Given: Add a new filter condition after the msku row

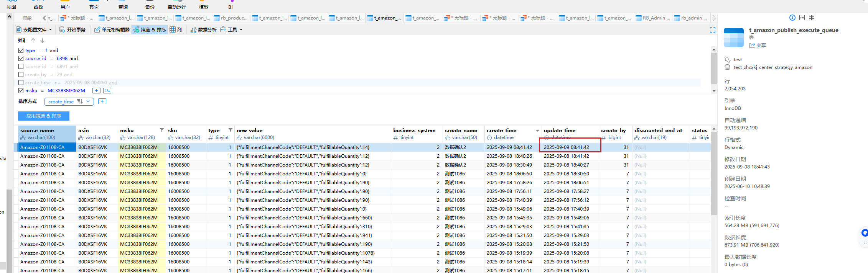Looking at the screenshot, I should pos(97,90).
